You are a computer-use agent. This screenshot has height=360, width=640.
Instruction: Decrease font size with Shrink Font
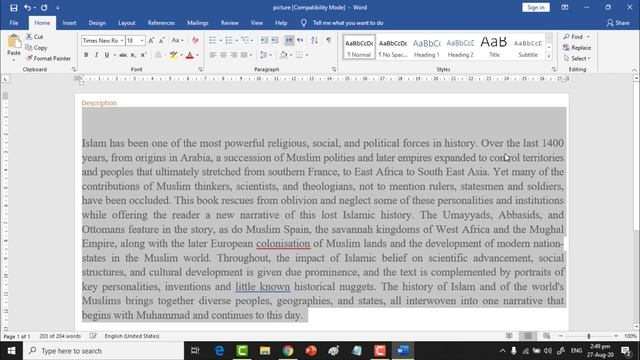tap(162, 40)
